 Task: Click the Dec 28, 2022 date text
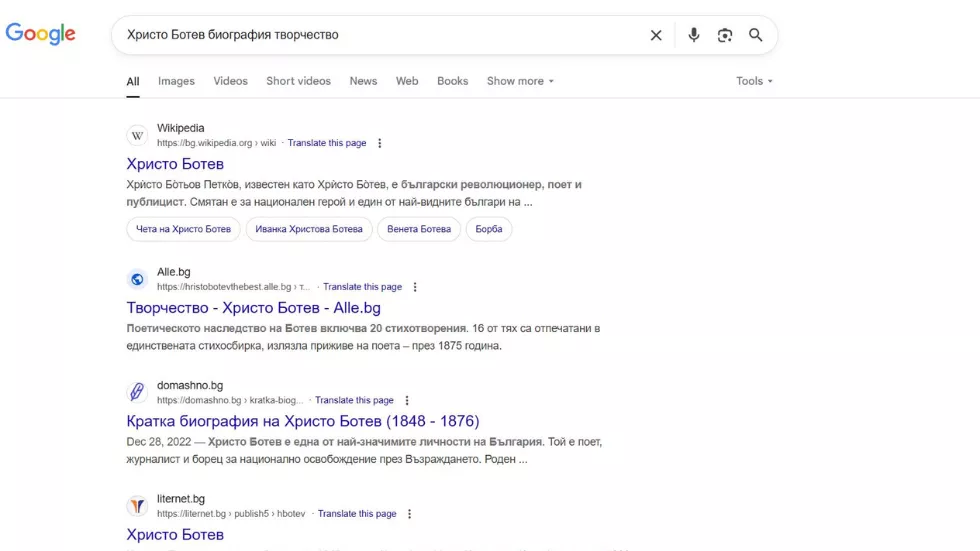coord(159,442)
